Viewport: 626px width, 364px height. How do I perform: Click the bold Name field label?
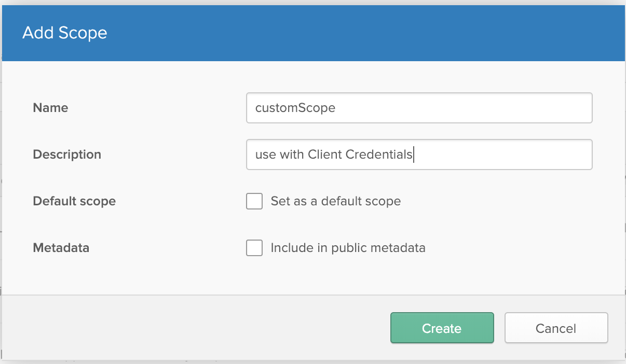pyautogui.click(x=50, y=108)
